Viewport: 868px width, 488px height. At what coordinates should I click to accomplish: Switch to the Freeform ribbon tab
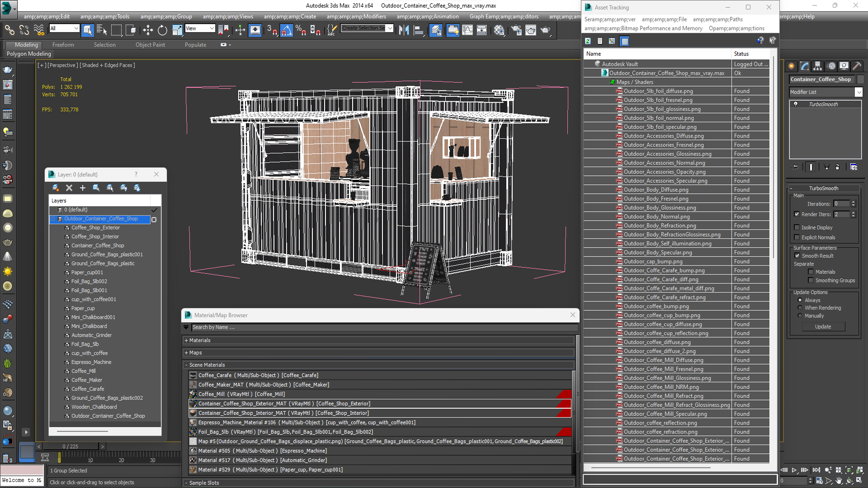[x=63, y=45]
